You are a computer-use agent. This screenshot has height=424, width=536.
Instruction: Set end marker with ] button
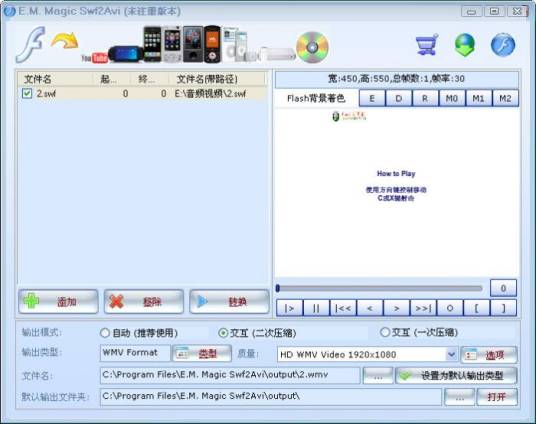click(503, 308)
